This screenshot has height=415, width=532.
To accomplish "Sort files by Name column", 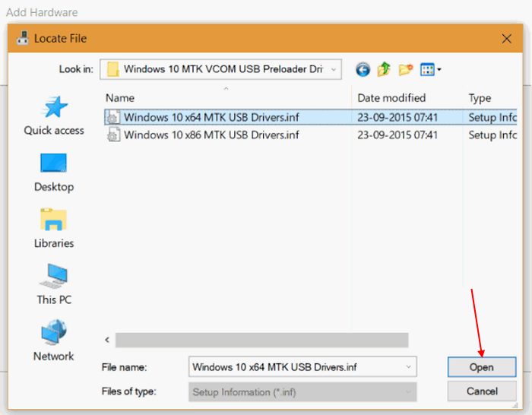I will coord(120,98).
